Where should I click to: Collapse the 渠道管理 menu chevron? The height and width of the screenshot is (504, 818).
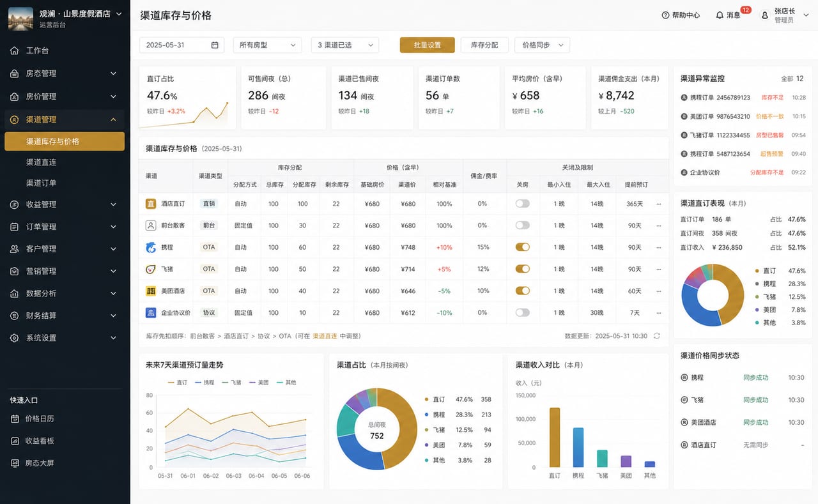point(113,119)
